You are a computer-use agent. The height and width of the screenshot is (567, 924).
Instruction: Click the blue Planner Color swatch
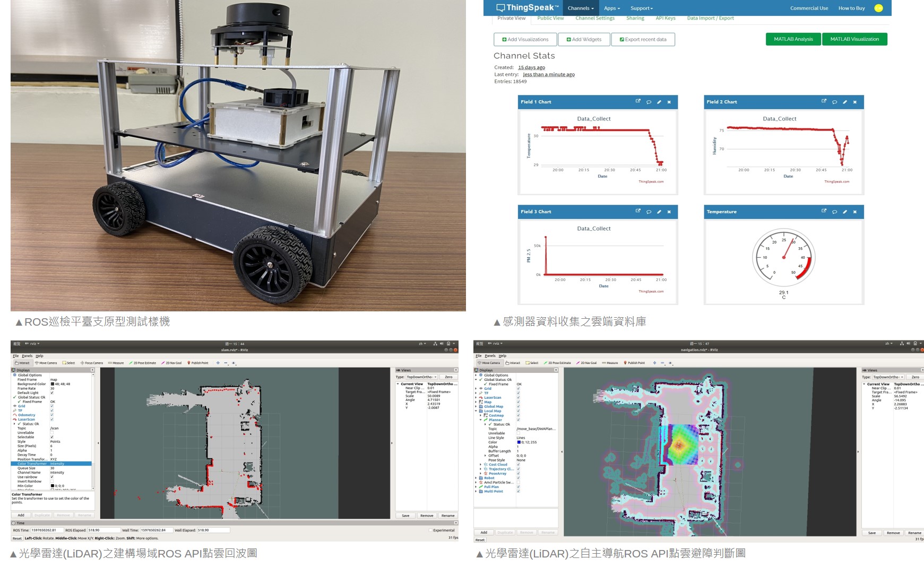tap(519, 442)
